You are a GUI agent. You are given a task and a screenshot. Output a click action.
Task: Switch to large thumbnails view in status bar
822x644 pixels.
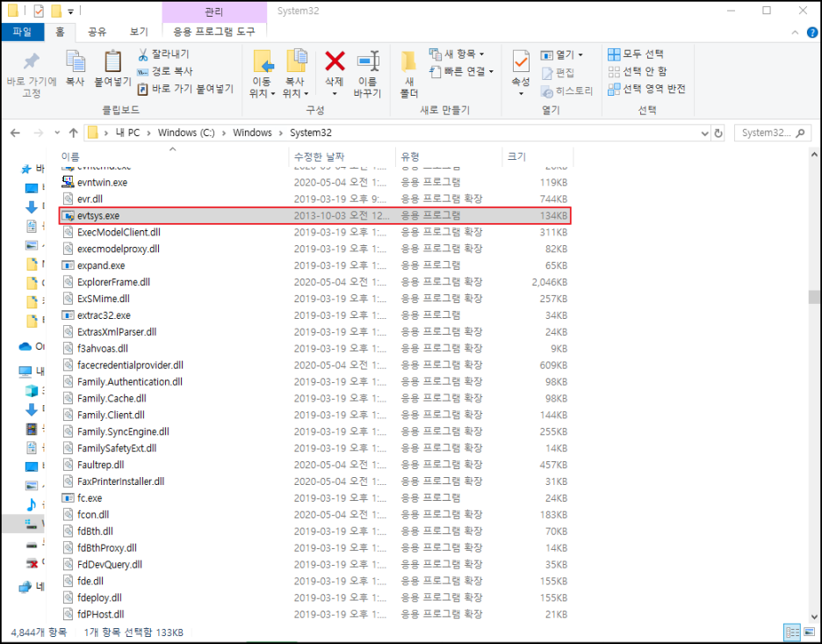point(807,632)
